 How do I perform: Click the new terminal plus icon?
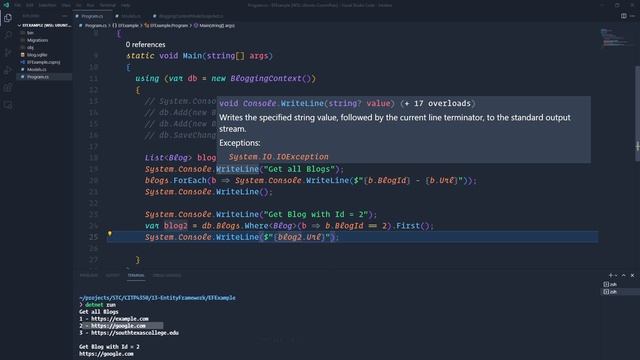pos(611,276)
